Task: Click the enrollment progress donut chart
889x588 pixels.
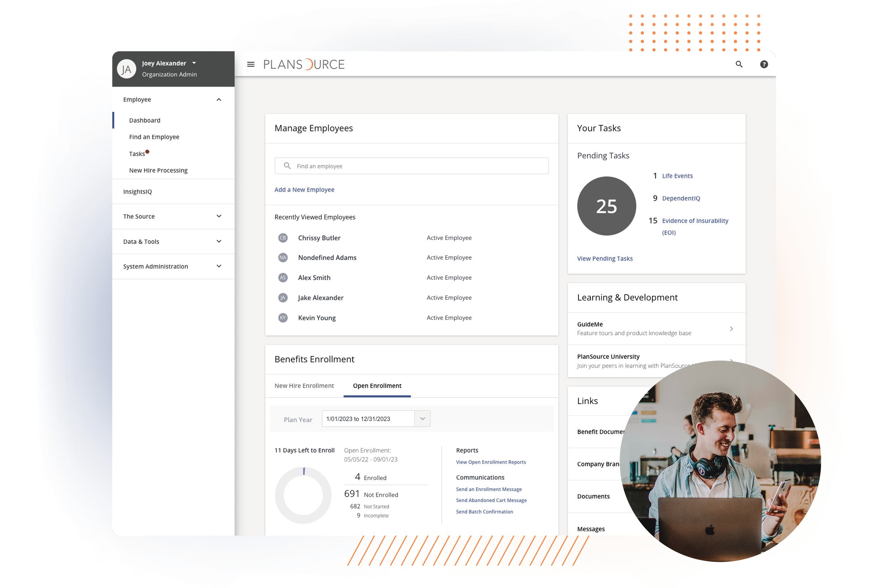Action: (303, 495)
